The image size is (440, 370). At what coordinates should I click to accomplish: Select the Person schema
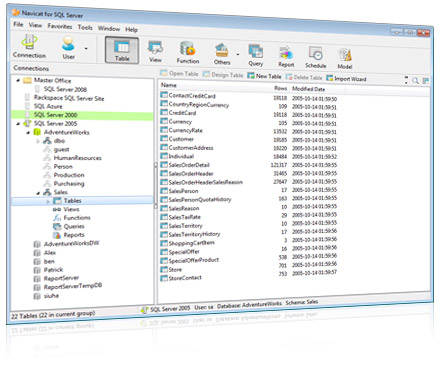click(63, 166)
